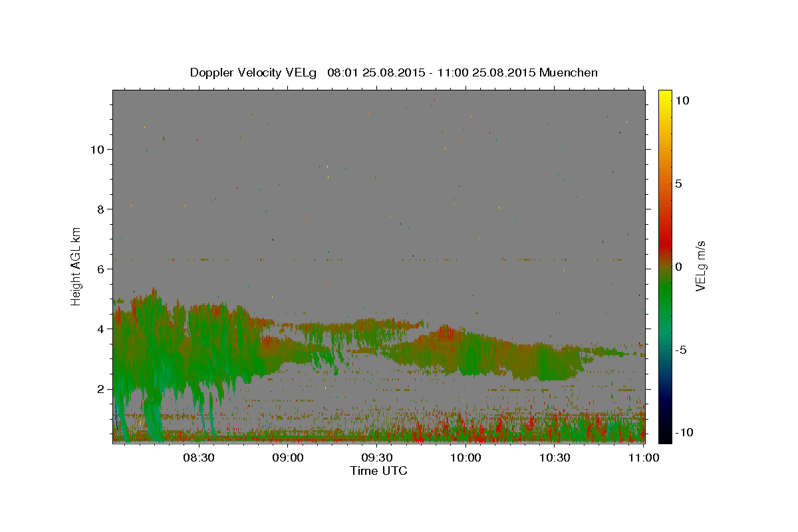This screenshot has height=532, width=798.
Task: Click the '09:30' time tick label
Action: (x=376, y=458)
